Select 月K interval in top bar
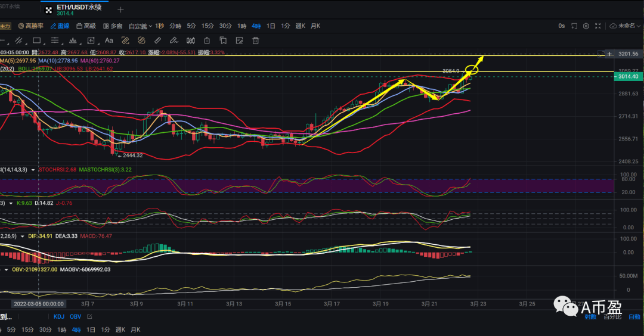The image size is (644, 336). (x=315, y=26)
